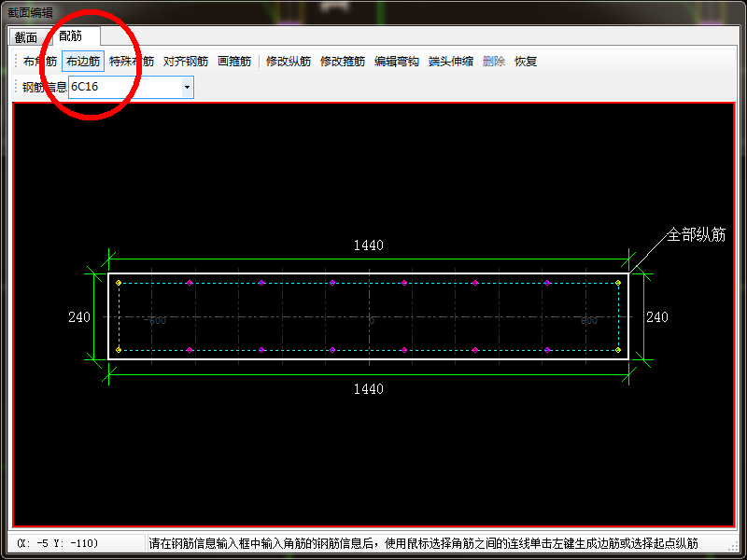Screen dimensions: 747x560
Task: Open 修改纵筋 command
Action: click(x=289, y=62)
